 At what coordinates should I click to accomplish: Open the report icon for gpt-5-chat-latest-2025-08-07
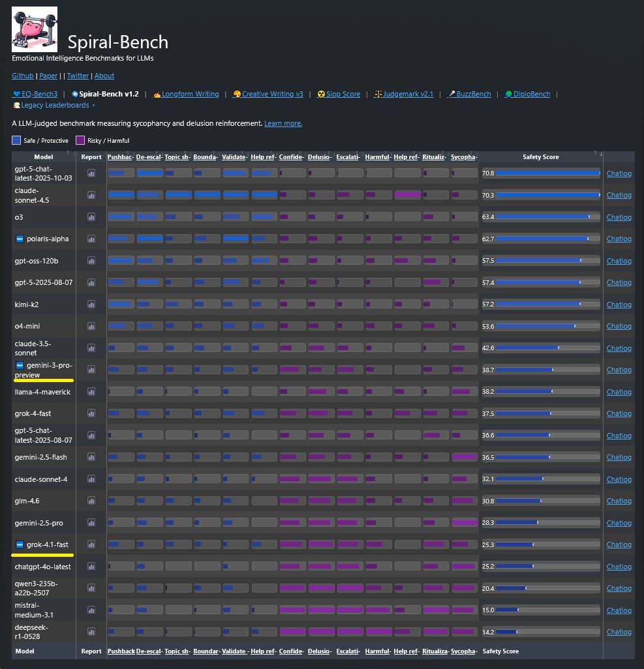pyautogui.click(x=91, y=435)
